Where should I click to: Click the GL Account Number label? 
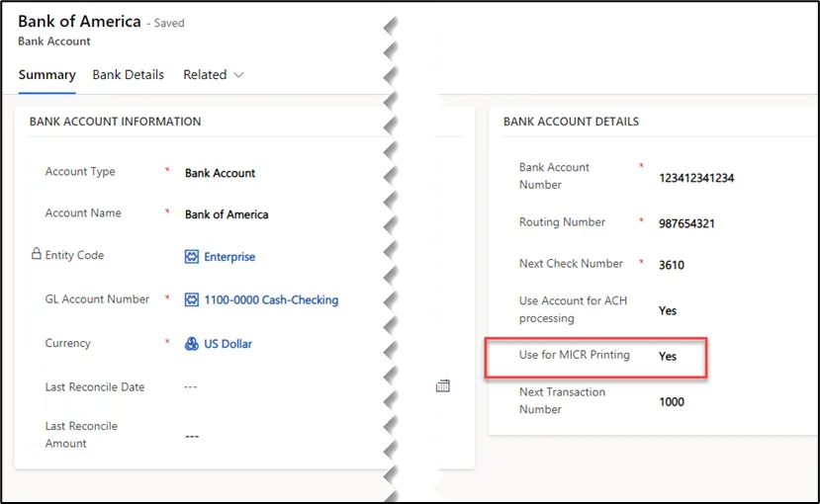97,299
